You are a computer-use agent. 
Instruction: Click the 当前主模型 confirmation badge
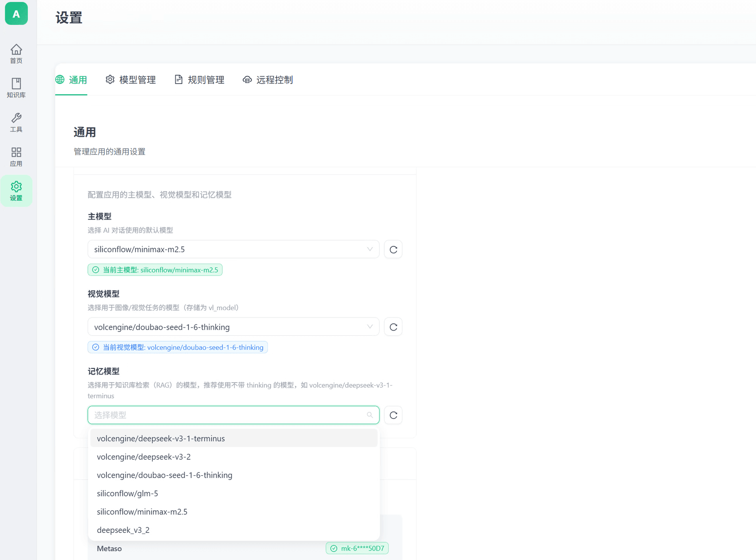[x=155, y=270]
